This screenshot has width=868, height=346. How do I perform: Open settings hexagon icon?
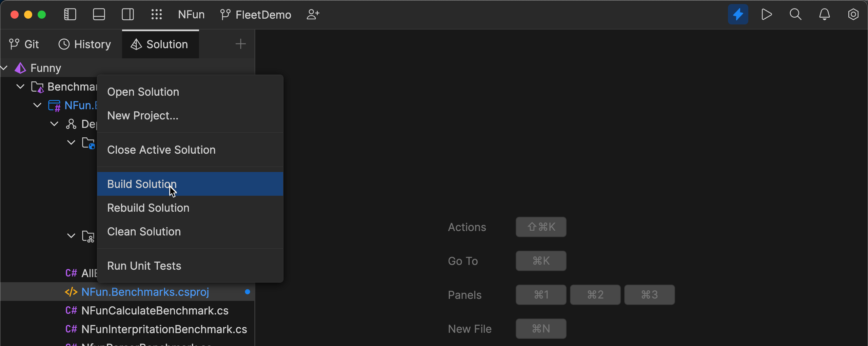click(x=853, y=14)
